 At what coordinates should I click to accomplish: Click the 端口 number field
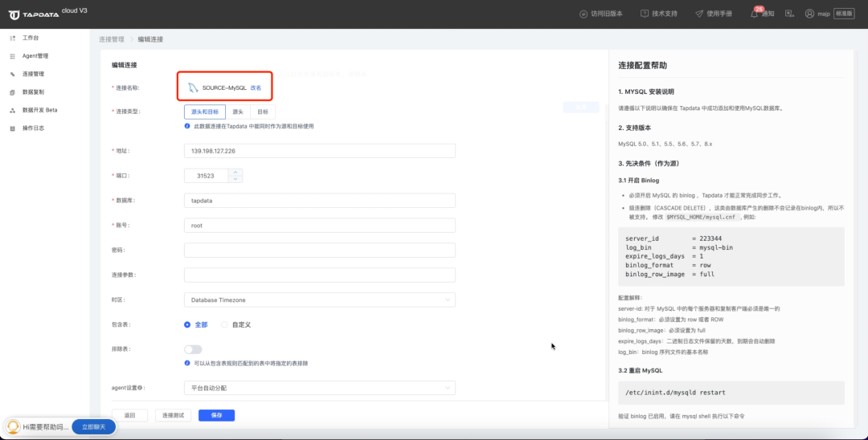206,176
